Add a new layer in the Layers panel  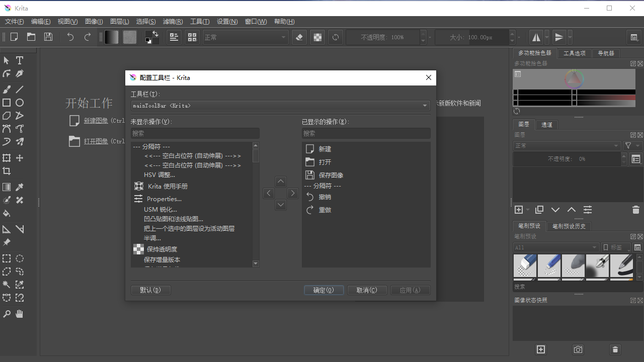point(519,210)
